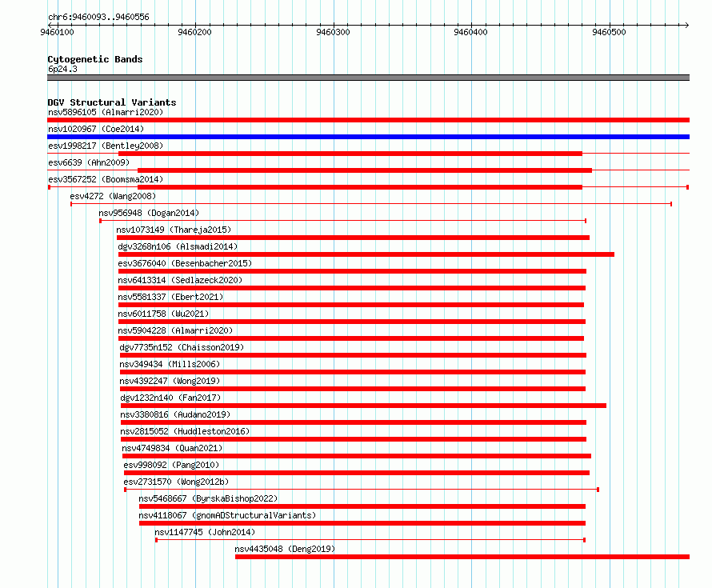This screenshot has height=588, width=712.
Task: Click the 9460500 ruler coordinate
Action: [x=609, y=32]
